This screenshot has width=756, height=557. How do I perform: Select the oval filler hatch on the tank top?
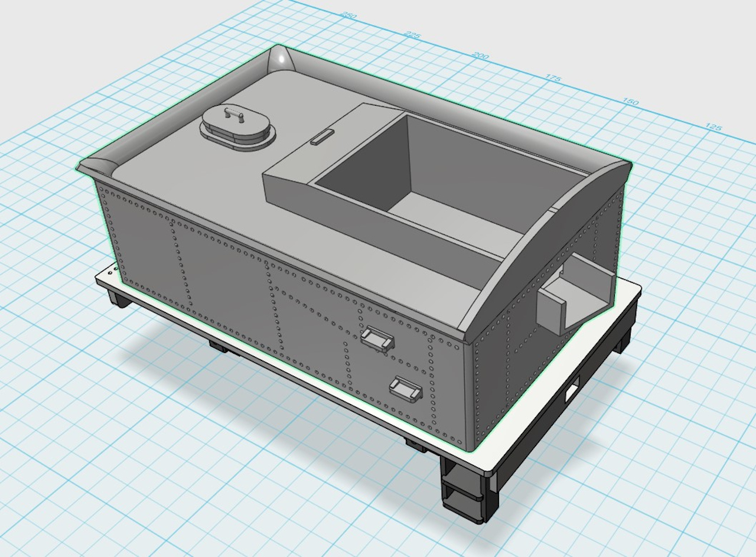tap(238, 127)
